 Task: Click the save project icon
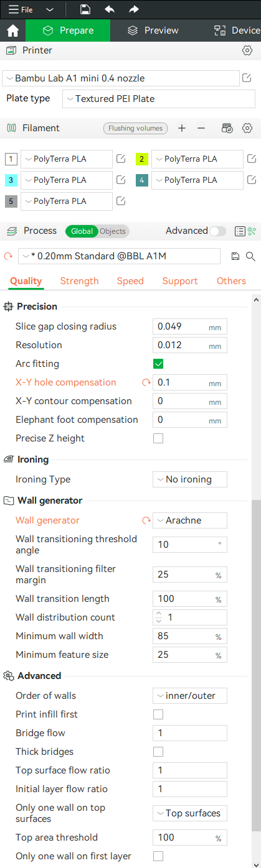(86, 9)
